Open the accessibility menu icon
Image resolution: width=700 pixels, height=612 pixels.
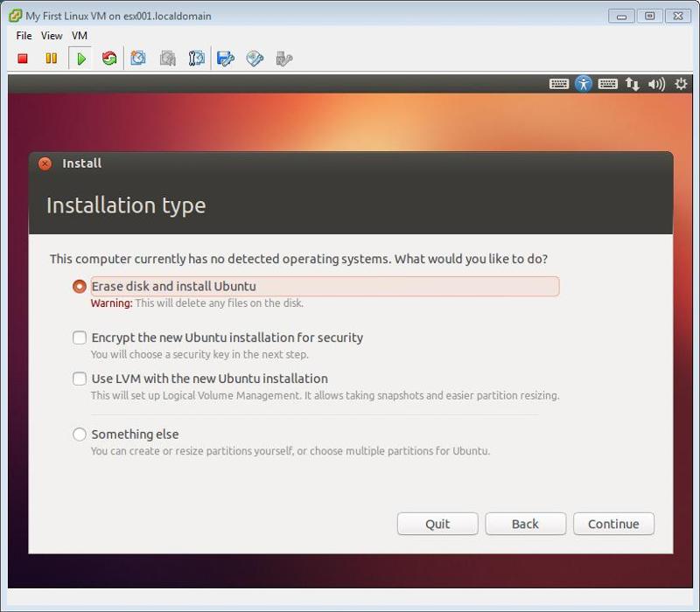pos(584,84)
